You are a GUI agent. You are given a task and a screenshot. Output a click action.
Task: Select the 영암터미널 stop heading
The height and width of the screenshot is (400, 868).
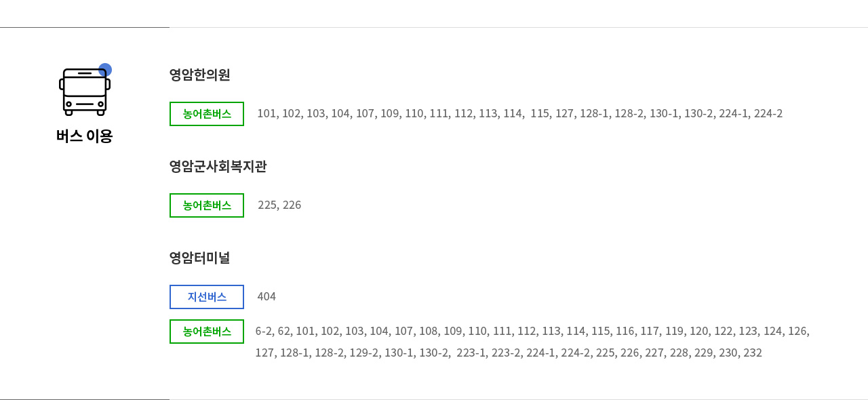click(x=200, y=258)
